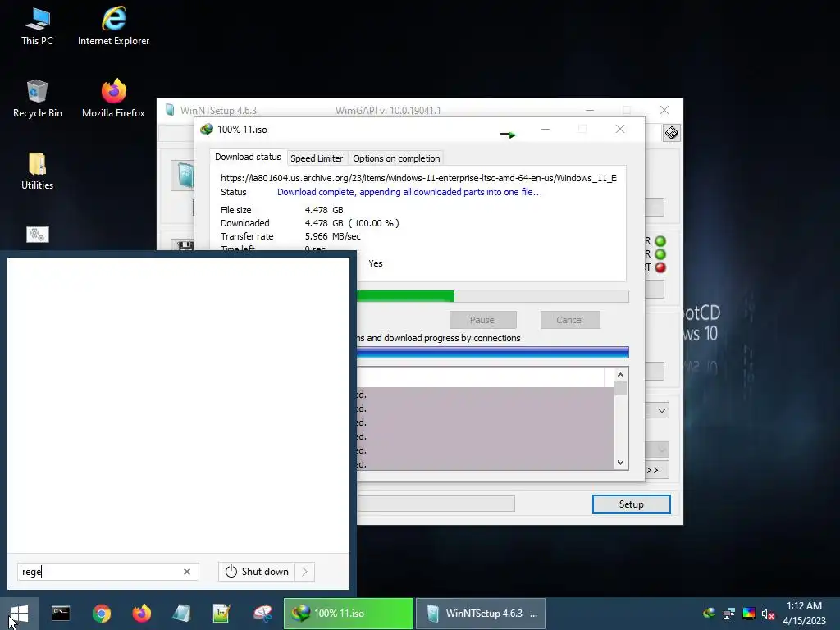840x630 pixels.
Task: Click the blue connections progress bar
Action: tap(493, 352)
